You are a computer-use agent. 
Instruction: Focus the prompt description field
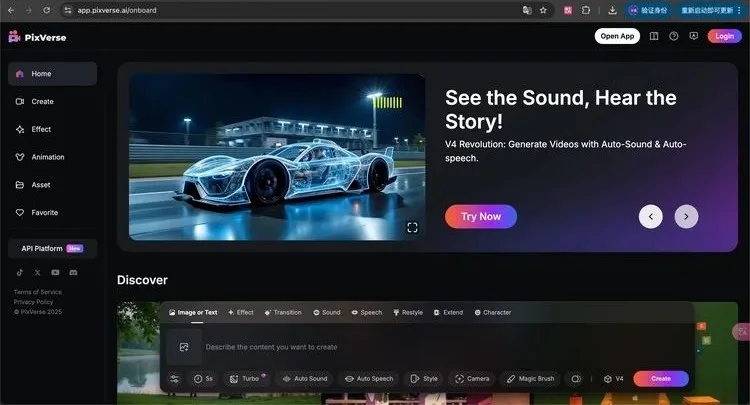(x=446, y=347)
